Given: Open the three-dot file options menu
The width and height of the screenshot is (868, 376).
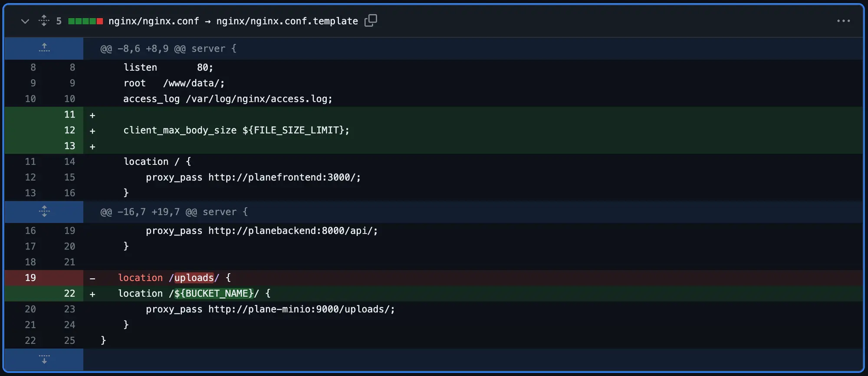Looking at the screenshot, I should [x=843, y=21].
